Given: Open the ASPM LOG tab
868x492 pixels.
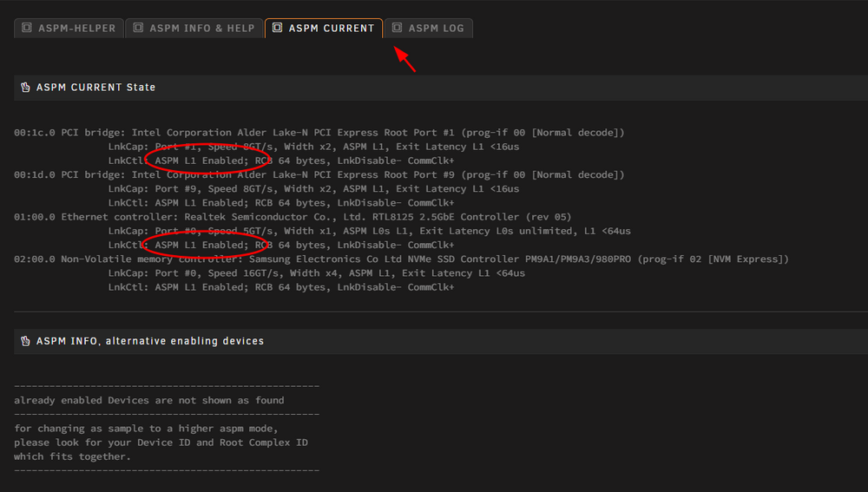Looking at the screenshot, I should pos(429,29).
